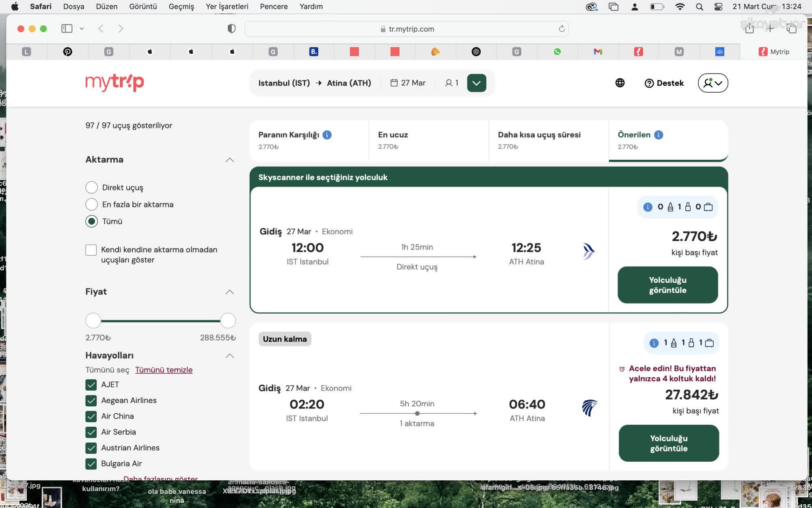Image resolution: width=812 pixels, height=508 pixels.
Task: Click Yolculuğu görüntüle on the direct flight
Action: pyautogui.click(x=667, y=285)
